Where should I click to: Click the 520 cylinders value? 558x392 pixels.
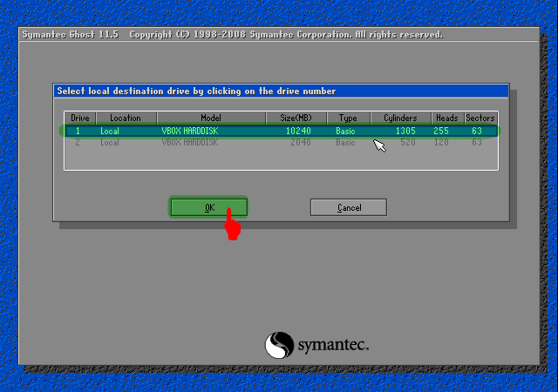(408, 143)
